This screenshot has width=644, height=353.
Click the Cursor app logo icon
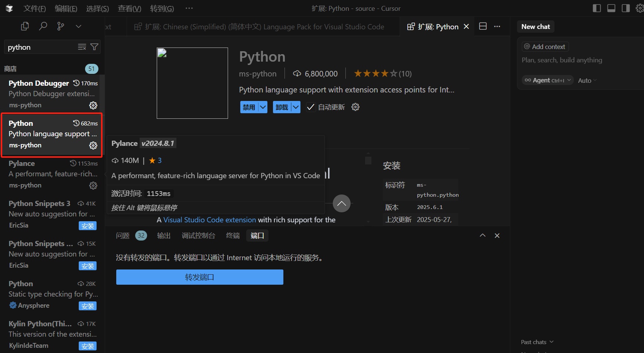9,8
